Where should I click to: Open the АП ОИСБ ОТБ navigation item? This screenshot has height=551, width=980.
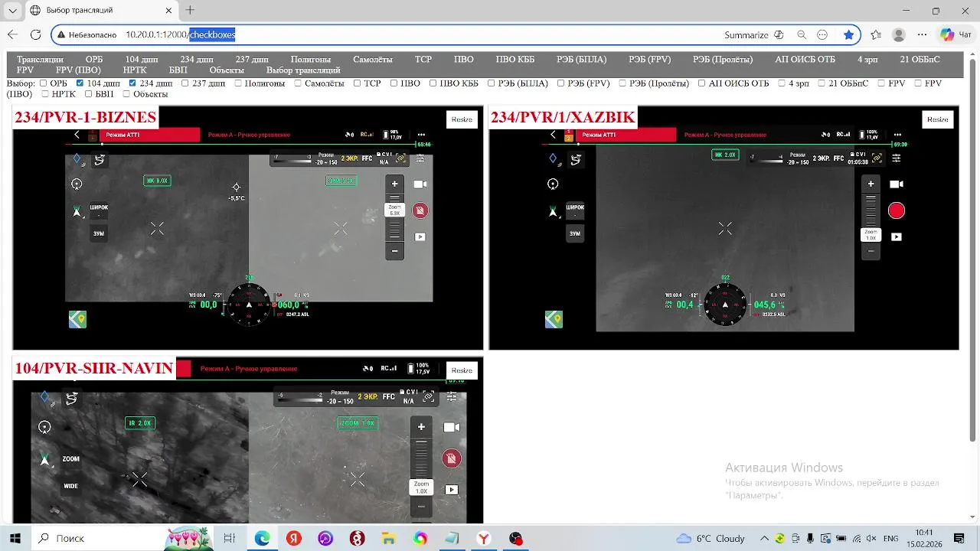805,59
